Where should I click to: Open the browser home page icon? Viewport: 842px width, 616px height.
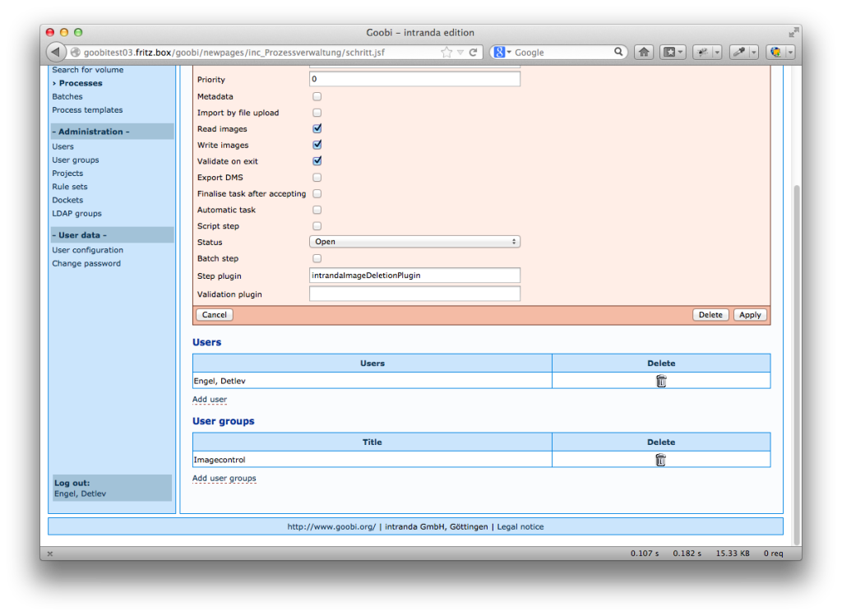[x=644, y=52]
